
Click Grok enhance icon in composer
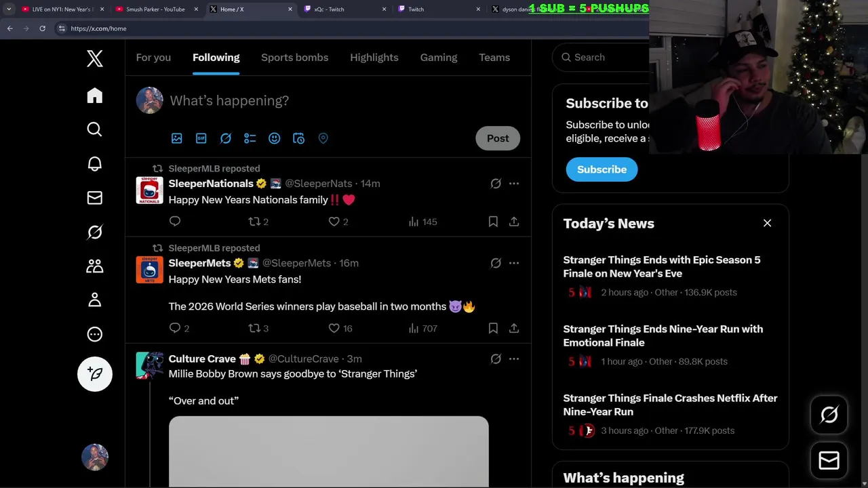click(x=226, y=138)
